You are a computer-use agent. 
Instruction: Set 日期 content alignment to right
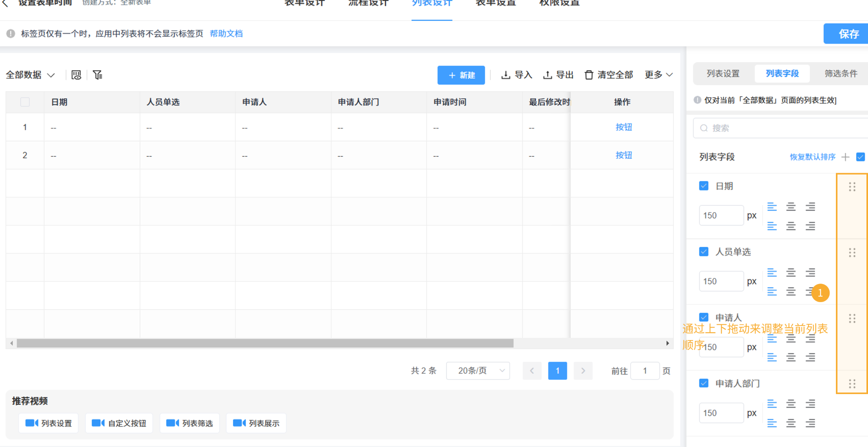pyautogui.click(x=810, y=226)
